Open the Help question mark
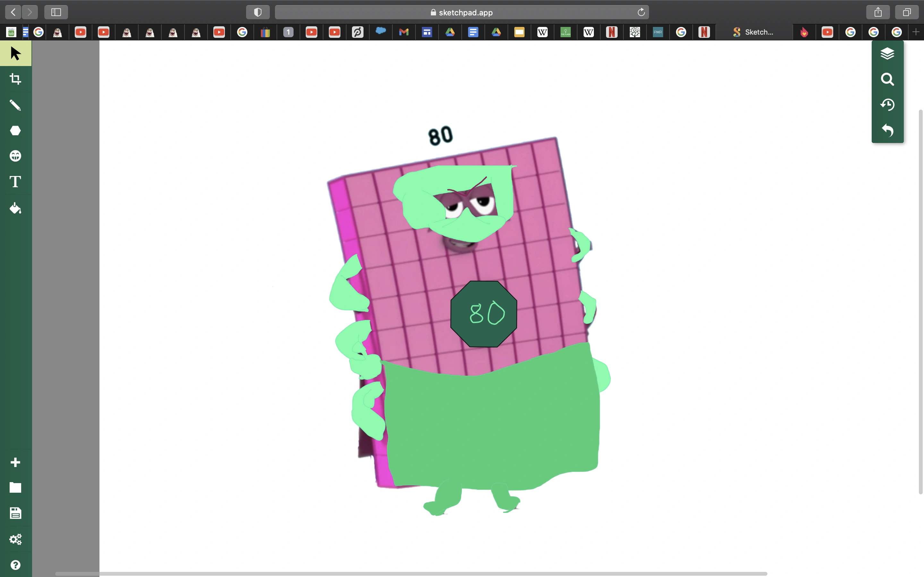Screen dimensions: 924x577 tap(15, 565)
